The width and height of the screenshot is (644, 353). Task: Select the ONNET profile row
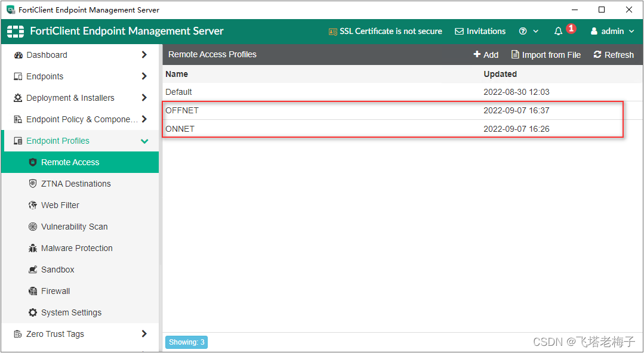403,129
